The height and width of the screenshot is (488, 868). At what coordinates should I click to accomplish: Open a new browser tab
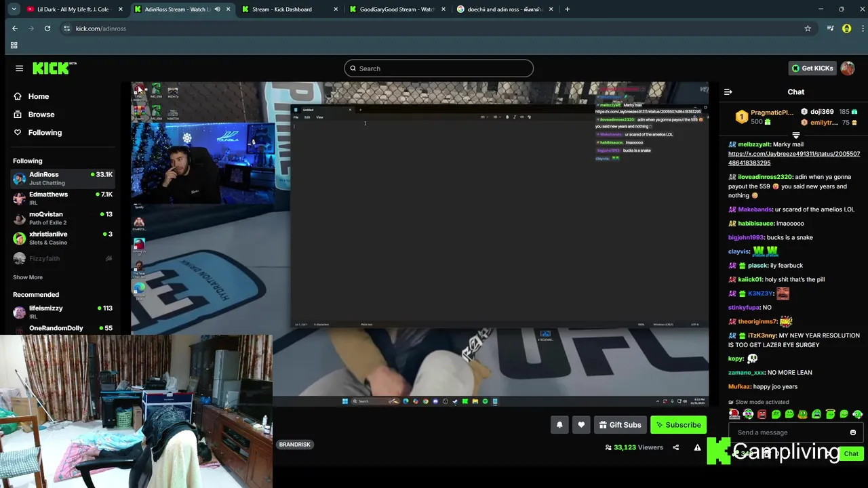(567, 9)
